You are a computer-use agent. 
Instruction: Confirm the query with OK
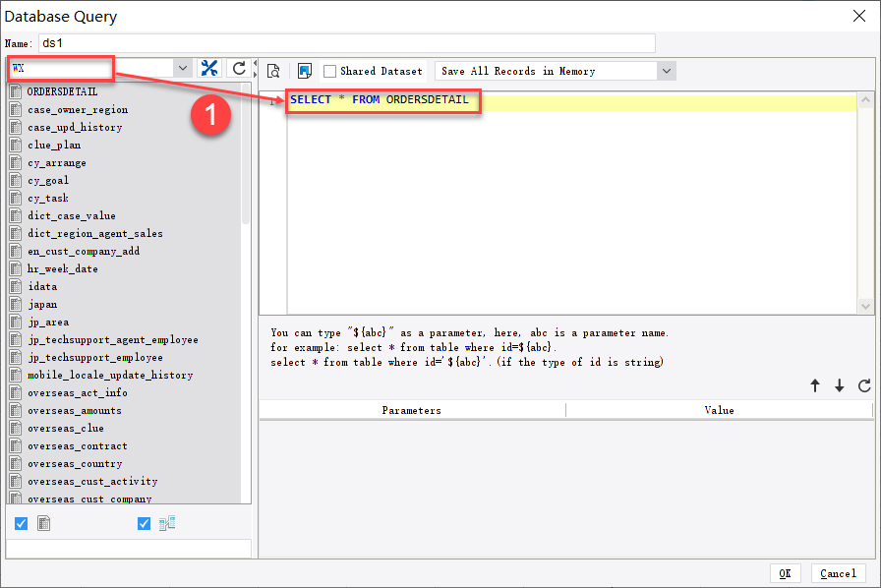coord(787,573)
